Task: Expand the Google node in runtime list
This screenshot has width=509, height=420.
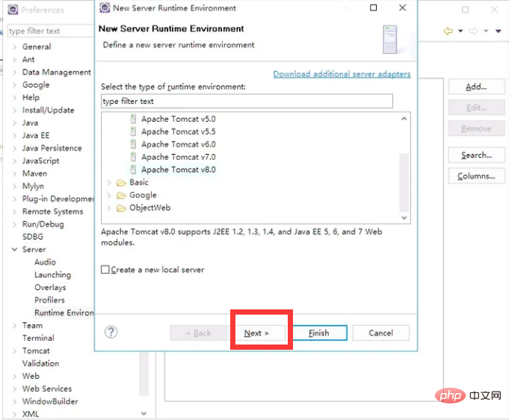Action: coord(109,195)
